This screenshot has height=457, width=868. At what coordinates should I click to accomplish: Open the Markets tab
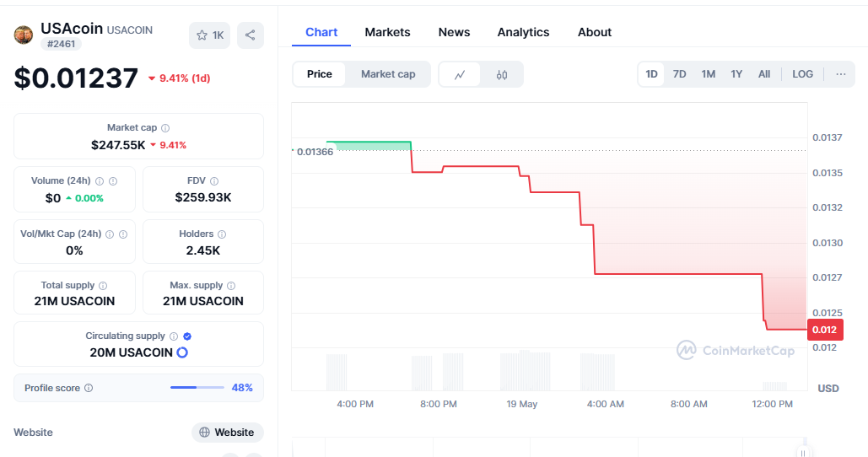[387, 33]
